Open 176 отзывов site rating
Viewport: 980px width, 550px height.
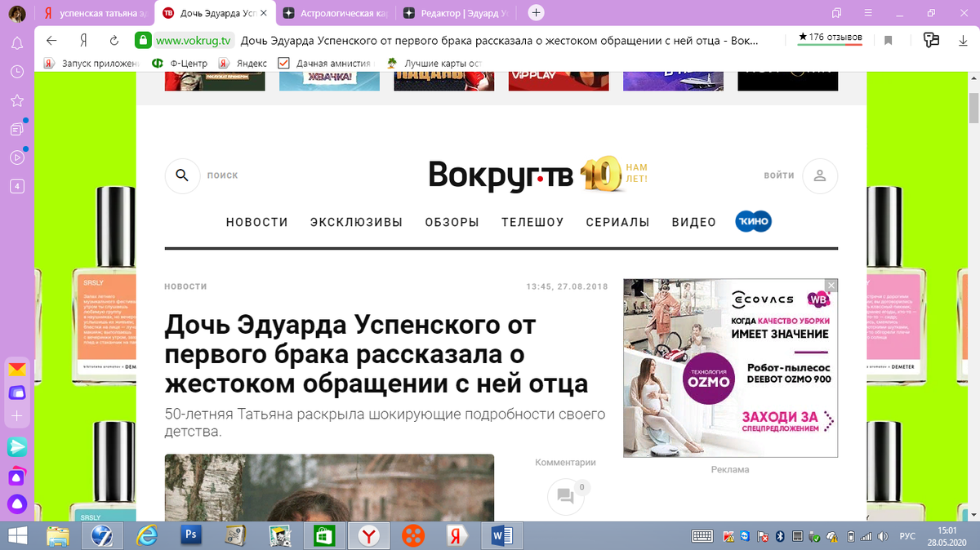830,38
